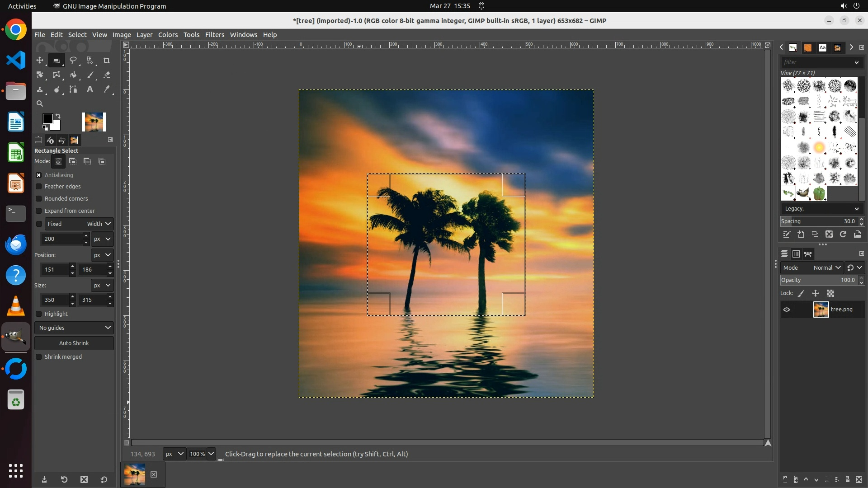This screenshot has height=488, width=868.
Task: Open the No guides dropdown
Action: (74, 328)
